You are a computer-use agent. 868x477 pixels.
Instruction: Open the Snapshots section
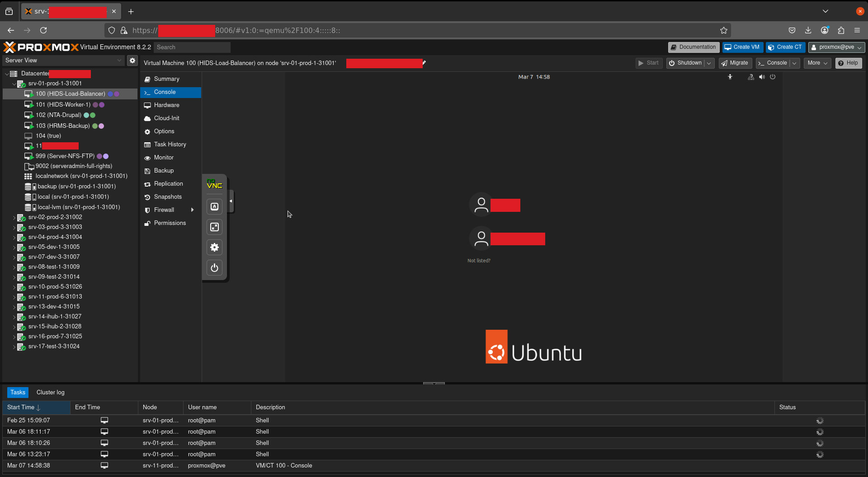[x=170, y=197]
